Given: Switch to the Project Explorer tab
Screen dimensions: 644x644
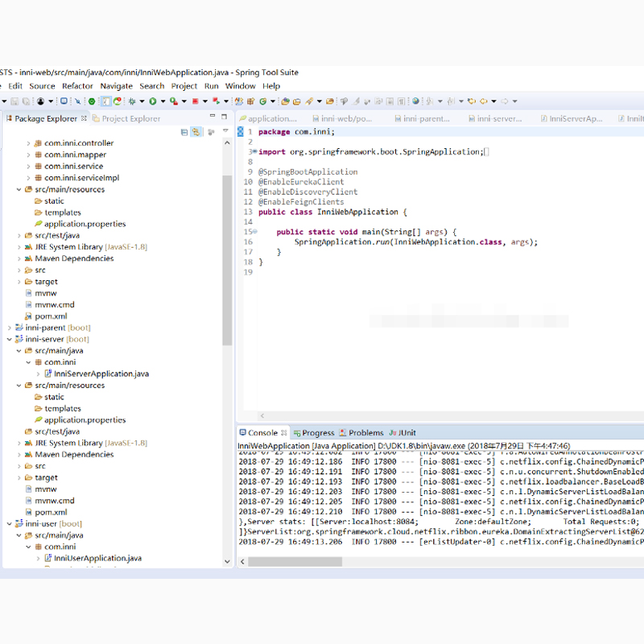Looking at the screenshot, I should [x=126, y=118].
